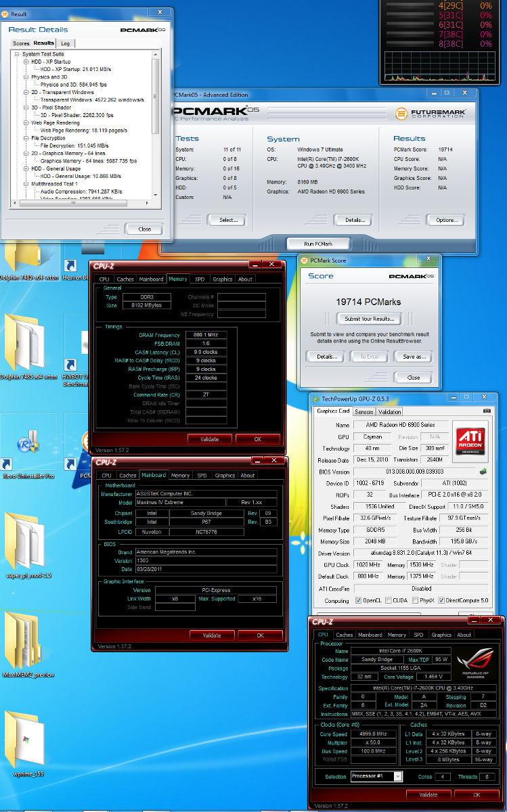Click Submit Your Results button
Viewport: 507px width, 812px height.
point(369,318)
